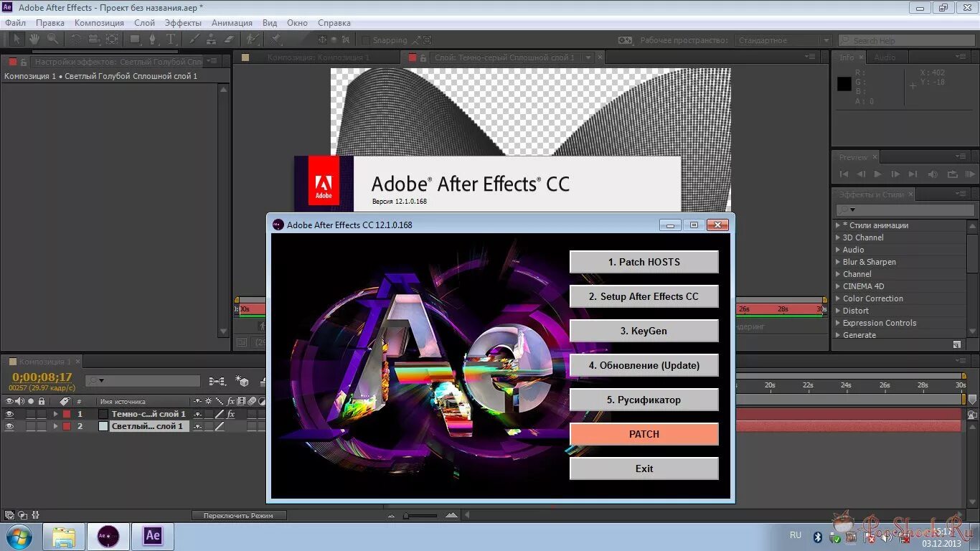The width and height of the screenshot is (980, 551).
Task: Click the orange PATCH button
Action: [644, 434]
